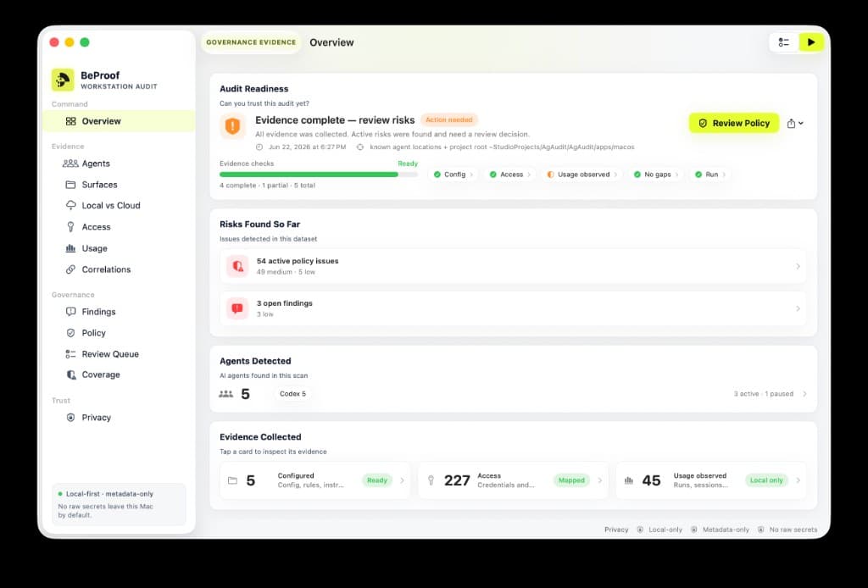Select Overview in the sidebar

point(119,121)
